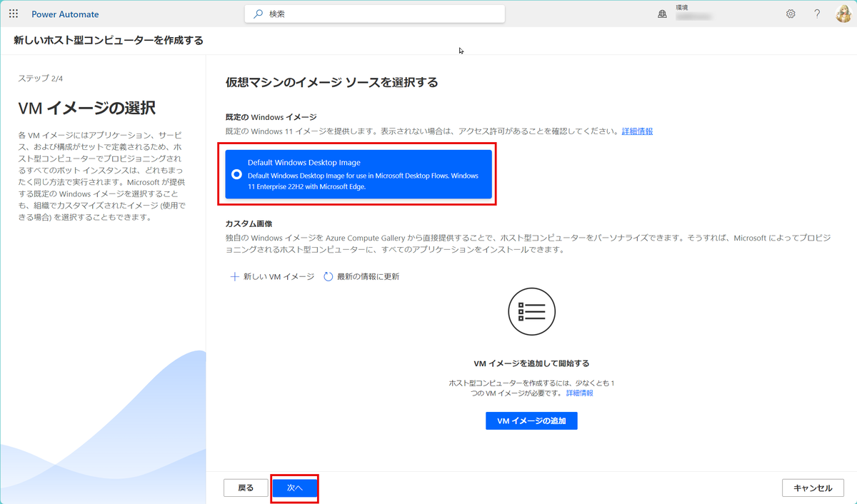Click the Power Automate title
This screenshot has width=857, height=504.
pyautogui.click(x=66, y=14)
